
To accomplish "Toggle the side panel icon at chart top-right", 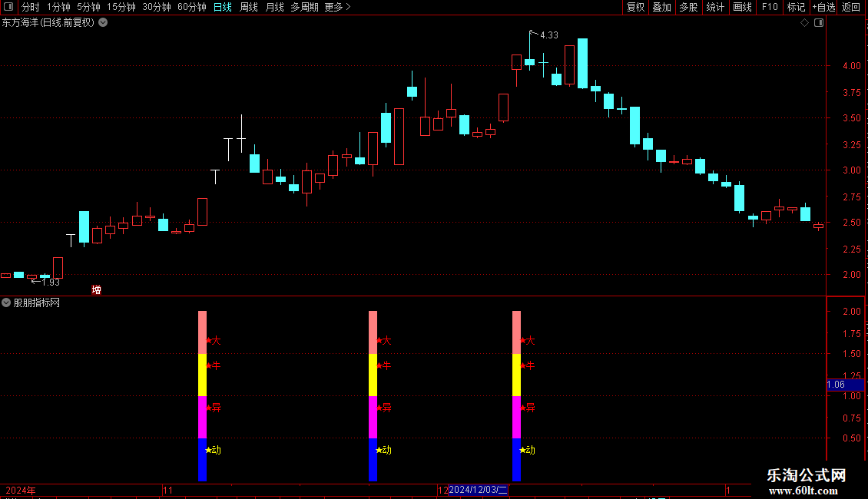I will [x=819, y=23].
